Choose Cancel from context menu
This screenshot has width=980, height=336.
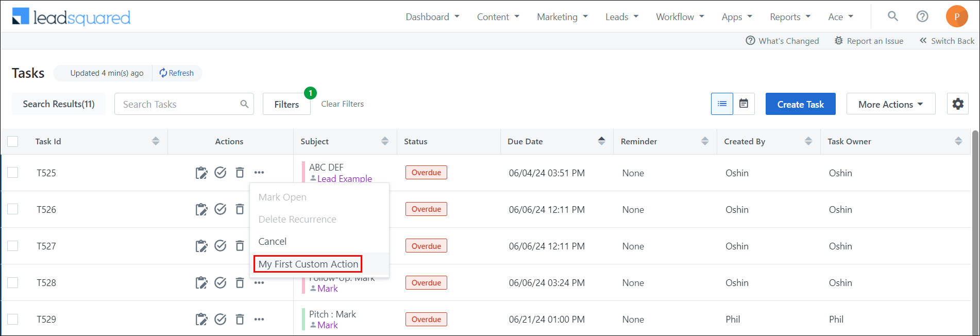tap(319, 242)
